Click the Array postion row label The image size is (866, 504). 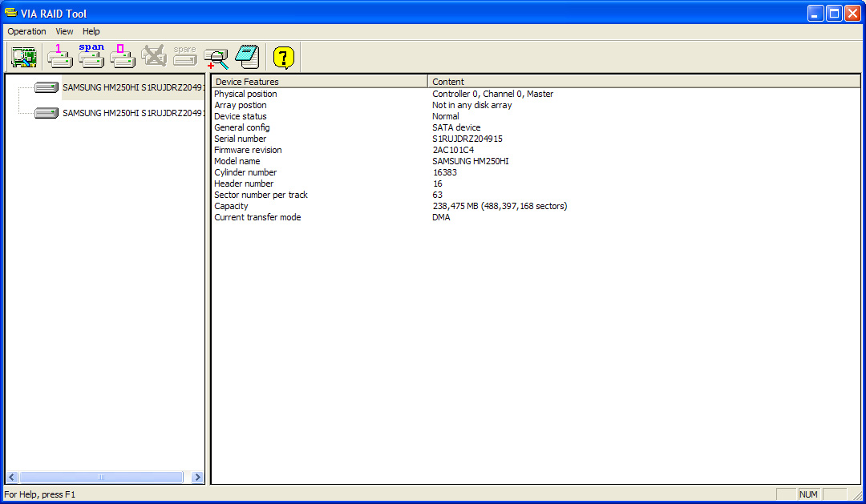click(241, 105)
